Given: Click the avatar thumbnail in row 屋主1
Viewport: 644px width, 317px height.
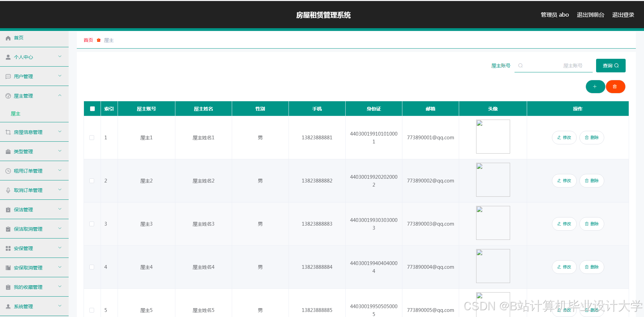Looking at the screenshot, I should coord(493,137).
